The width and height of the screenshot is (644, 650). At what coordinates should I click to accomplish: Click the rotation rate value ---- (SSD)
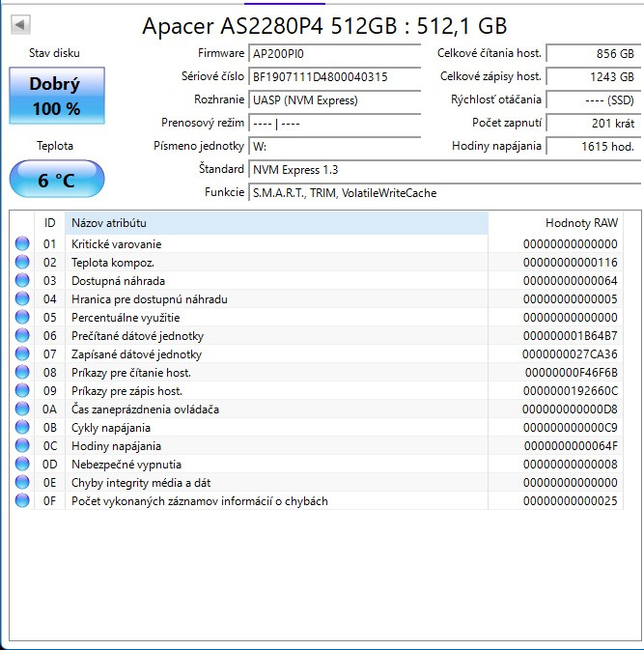point(594,100)
